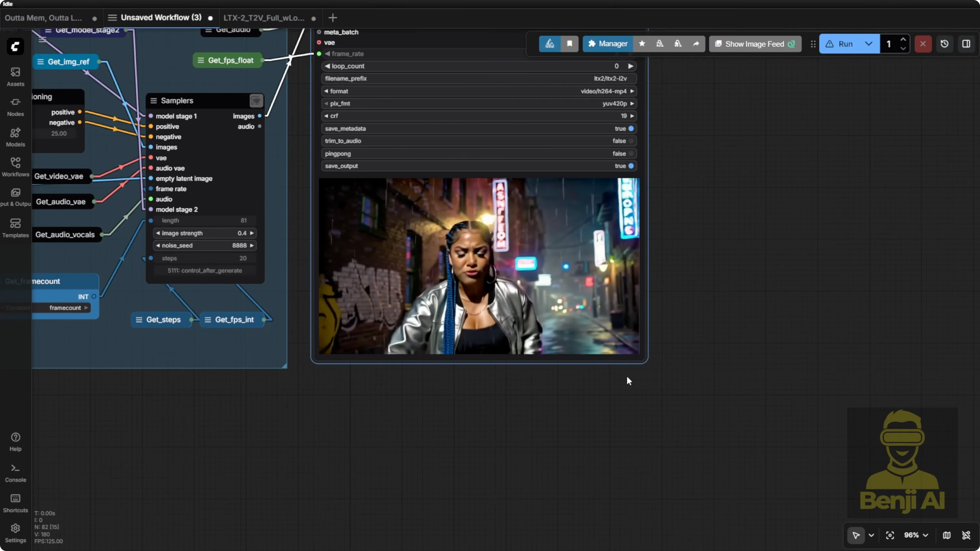Screen dimensions: 980x551
Task: Switch to the Outta Mem workflow tab
Action: 43,18
